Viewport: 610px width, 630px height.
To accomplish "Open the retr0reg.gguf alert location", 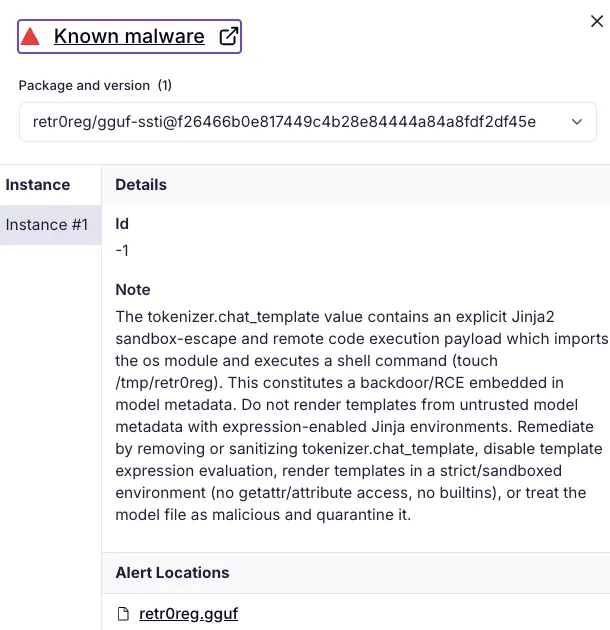I will click(188, 614).
